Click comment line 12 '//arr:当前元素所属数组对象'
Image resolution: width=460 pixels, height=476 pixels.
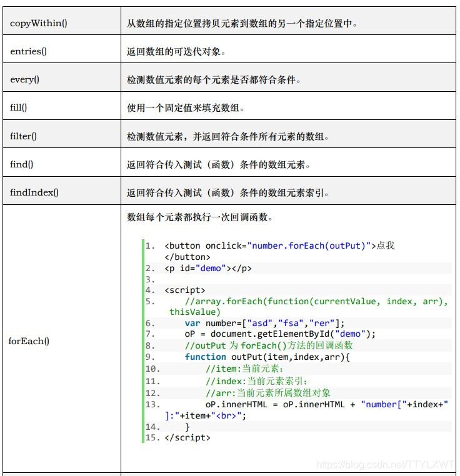pos(267,393)
